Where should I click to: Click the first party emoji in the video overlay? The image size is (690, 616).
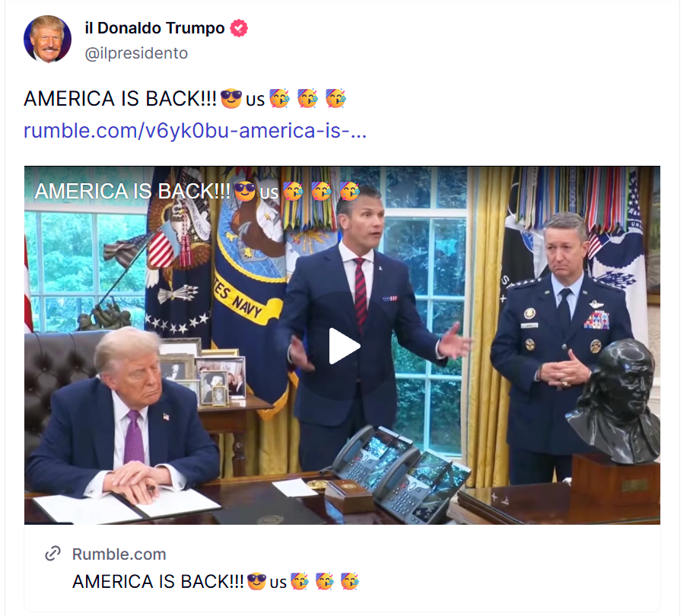pos(293,192)
